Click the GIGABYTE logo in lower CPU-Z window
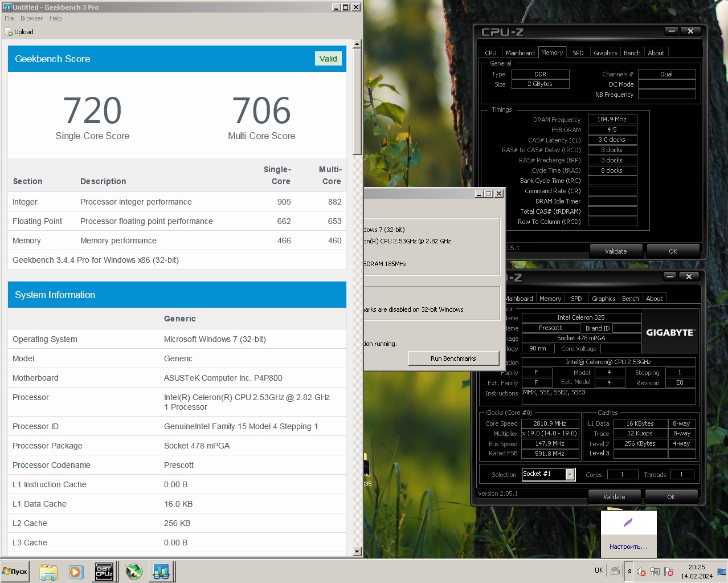Viewport: 728px width, 583px height. click(x=670, y=332)
